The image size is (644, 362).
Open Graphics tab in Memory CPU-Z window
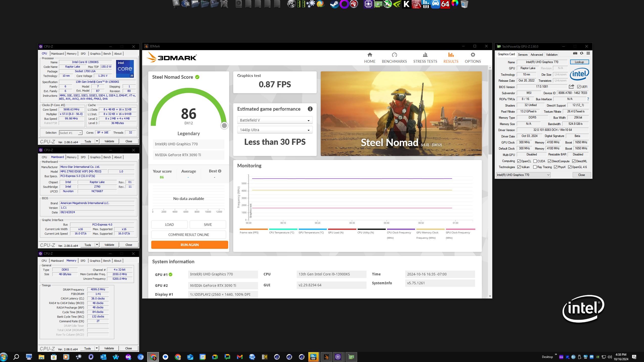click(x=95, y=261)
